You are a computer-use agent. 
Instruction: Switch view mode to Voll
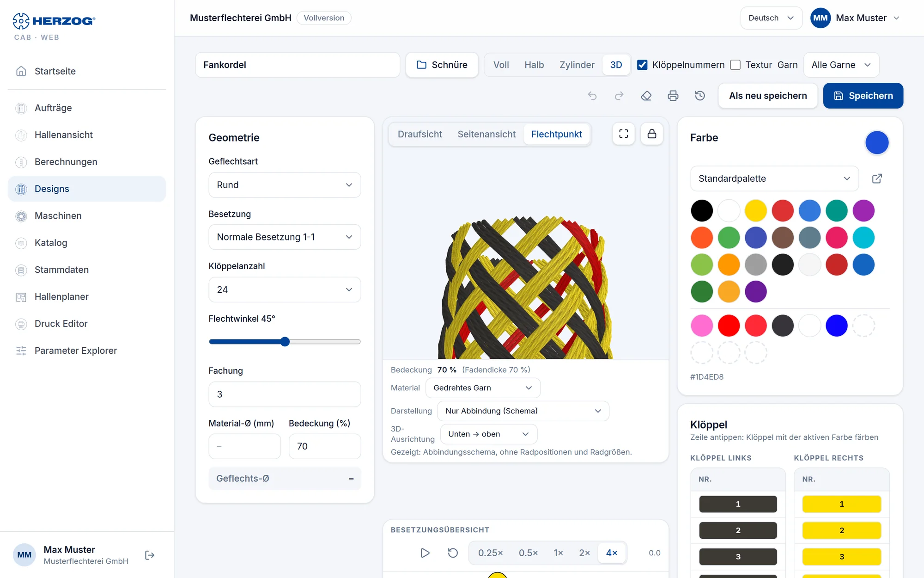(x=501, y=65)
